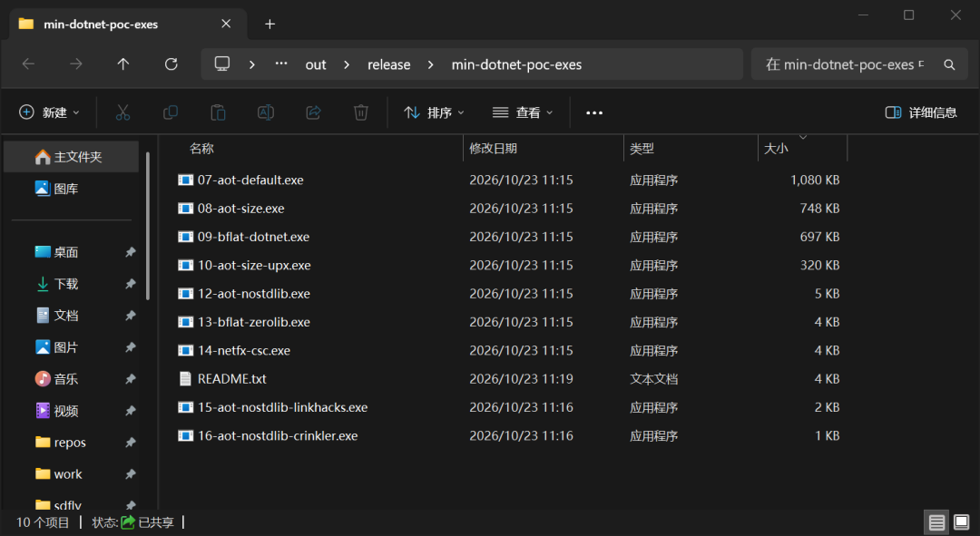Click the 文本文档 type cell
This screenshot has height=536, width=980.
[653, 378]
